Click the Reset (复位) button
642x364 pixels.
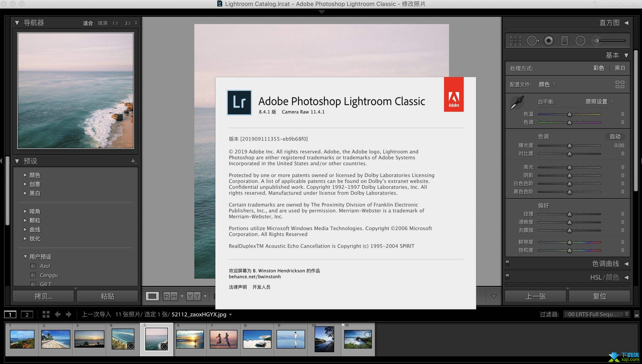pyautogui.click(x=600, y=296)
